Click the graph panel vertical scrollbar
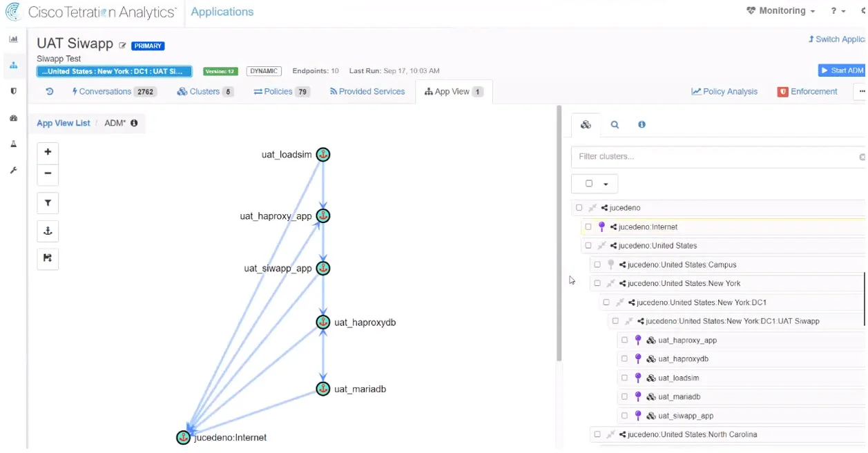The width and height of the screenshot is (868, 453). (x=559, y=233)
